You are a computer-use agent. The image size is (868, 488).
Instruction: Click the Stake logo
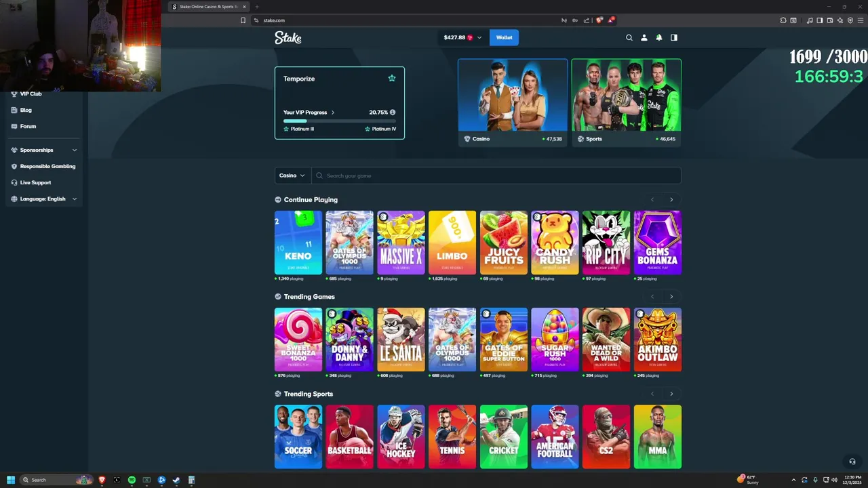click(288, 38)
